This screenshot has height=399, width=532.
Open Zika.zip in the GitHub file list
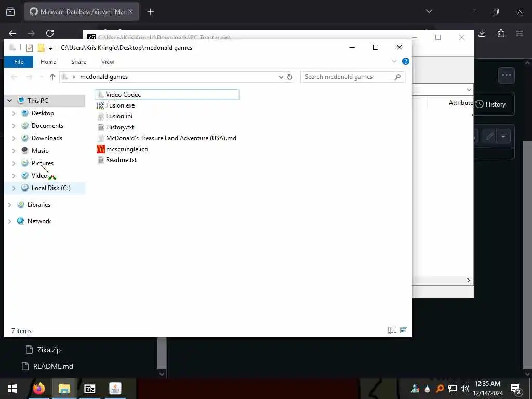tap(49, 350)
